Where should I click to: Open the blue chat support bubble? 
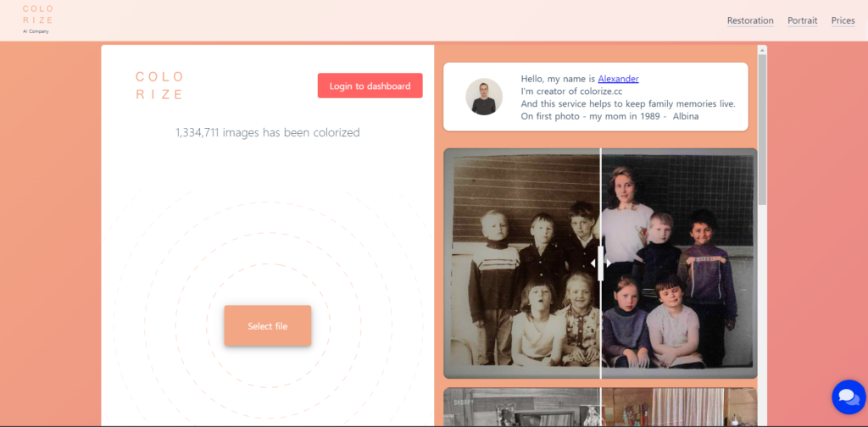847,396
